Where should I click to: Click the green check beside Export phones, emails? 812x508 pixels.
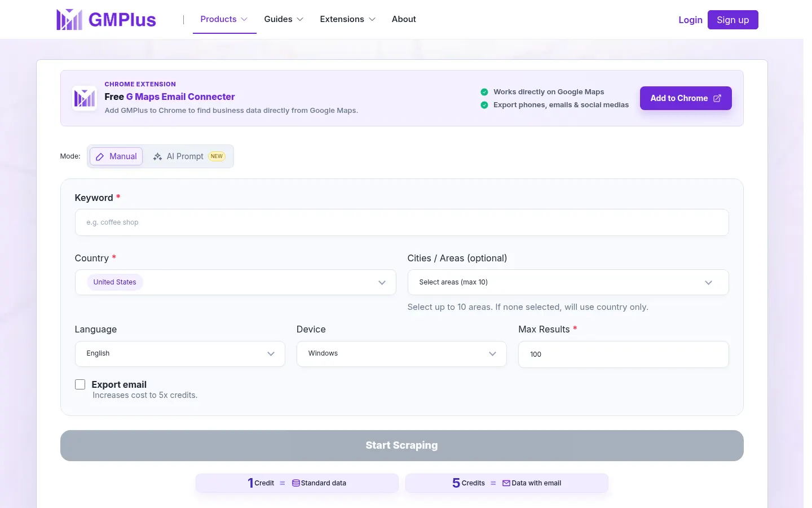click(484, 105)
